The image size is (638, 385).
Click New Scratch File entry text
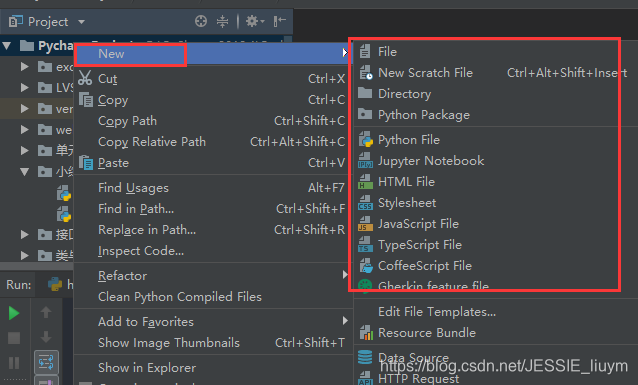[425, 73]
